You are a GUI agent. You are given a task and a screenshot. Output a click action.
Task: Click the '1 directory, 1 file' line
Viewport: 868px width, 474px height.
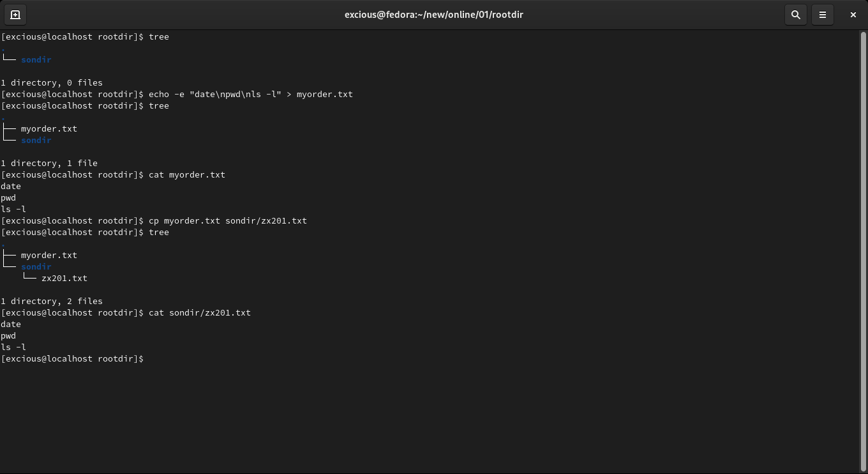coord(49,163)
